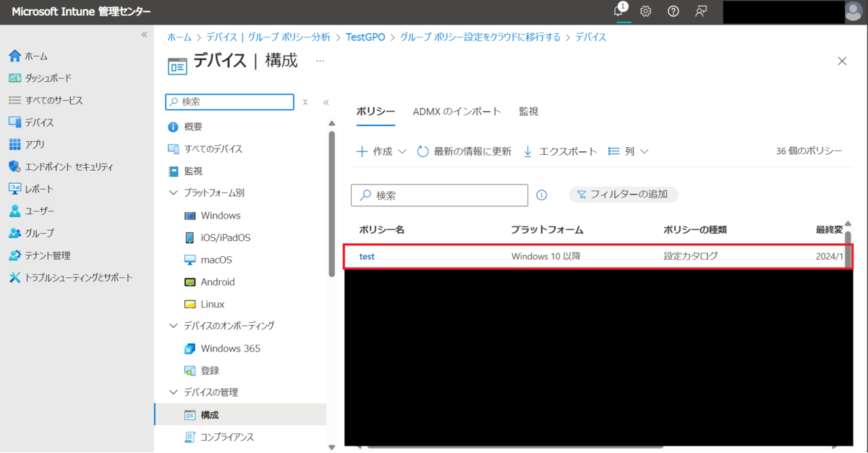Select Linux platform
The height and width of the screenshot is (453, 868).
[x=205, y=305]
